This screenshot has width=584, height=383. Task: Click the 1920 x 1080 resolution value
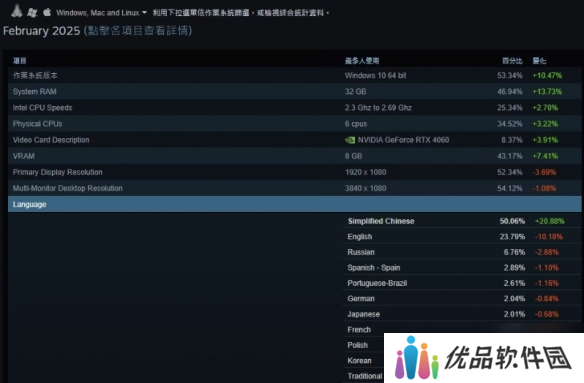click(365, 172)
